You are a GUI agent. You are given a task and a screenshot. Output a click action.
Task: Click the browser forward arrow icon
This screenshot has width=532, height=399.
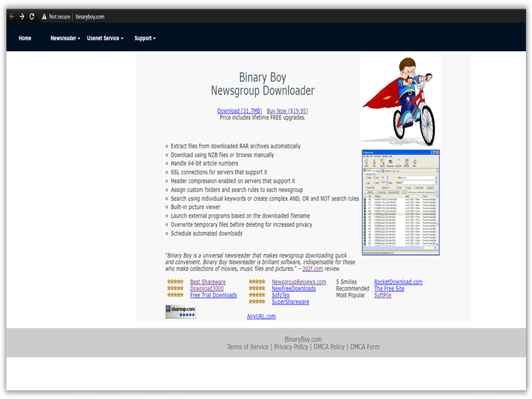[x=22, y=17]
